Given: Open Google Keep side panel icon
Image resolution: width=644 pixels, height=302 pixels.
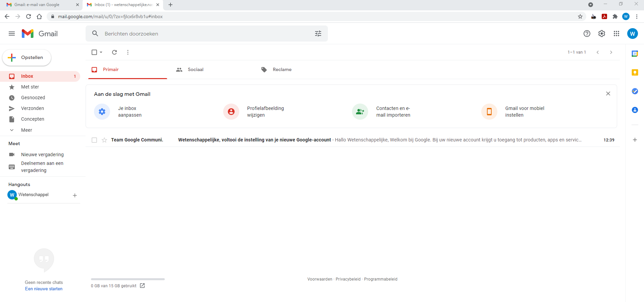Looking at the screenshot, I should [x=635, y=72].
